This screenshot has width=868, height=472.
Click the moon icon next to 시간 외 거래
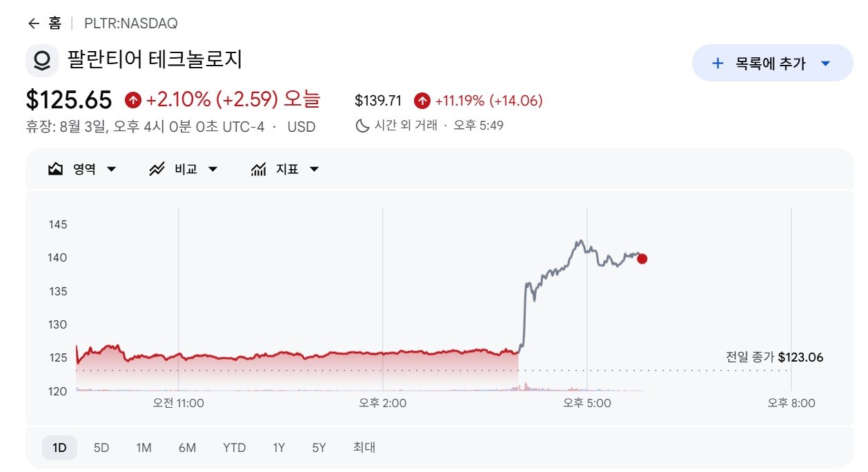pyautogui.click(x=362, y=126)
